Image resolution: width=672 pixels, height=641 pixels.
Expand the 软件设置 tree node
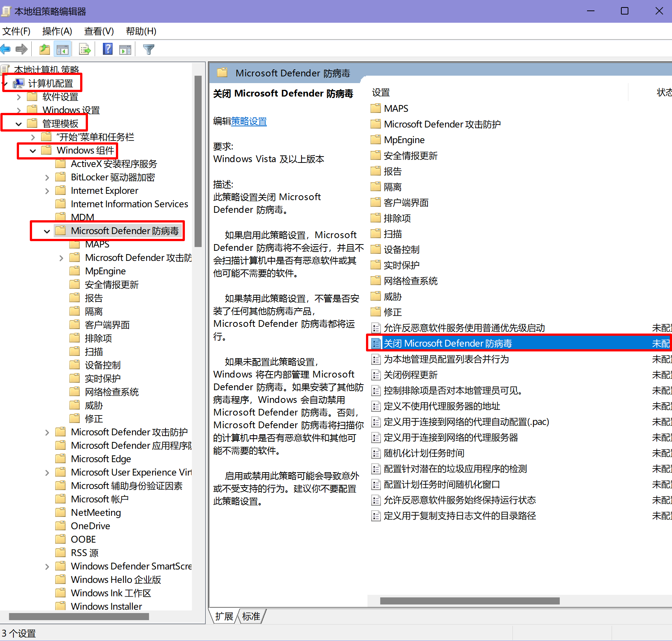(x=19, y=97)
